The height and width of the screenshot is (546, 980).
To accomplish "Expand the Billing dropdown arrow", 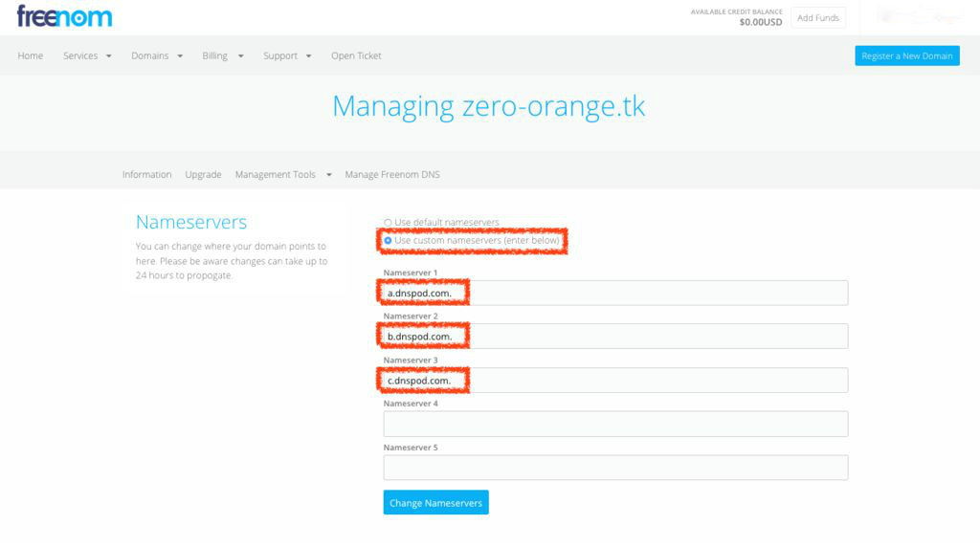I will point(240,56).
